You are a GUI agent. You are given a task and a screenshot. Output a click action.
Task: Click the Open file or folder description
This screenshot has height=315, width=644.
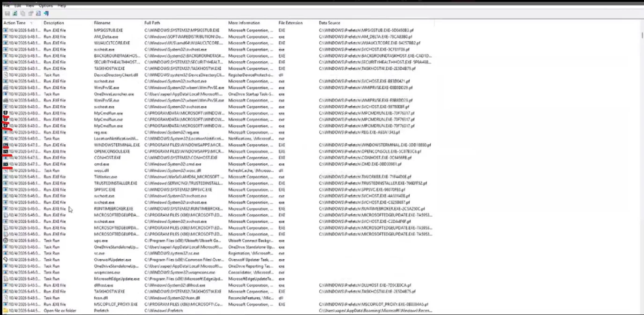[60, 310]
